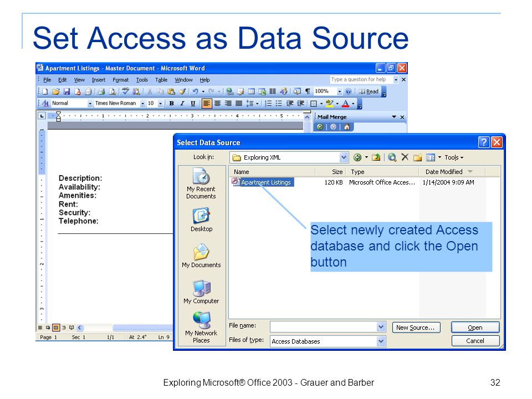Click the Insert Table icon
This screenshot has width=532, height=399.
click(252, 91)
